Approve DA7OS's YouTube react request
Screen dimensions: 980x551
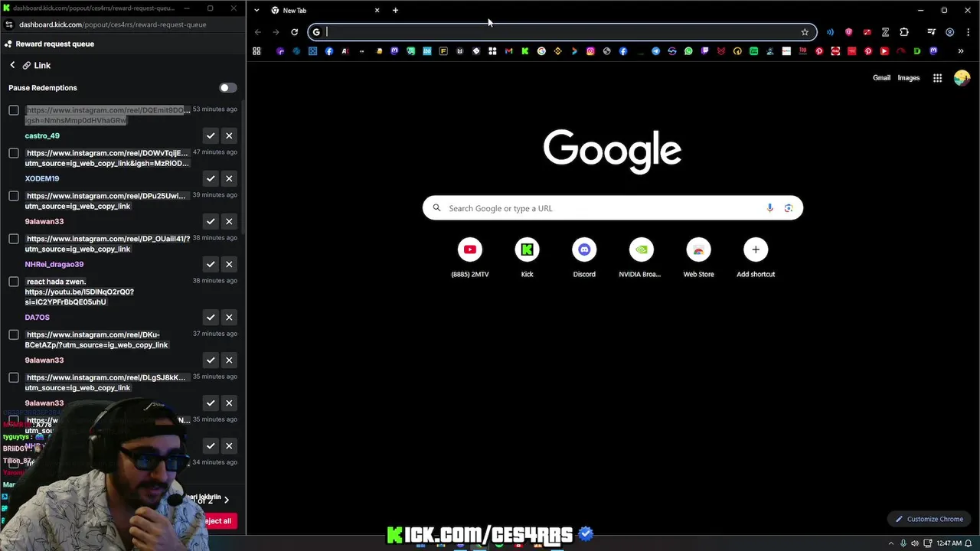(211, 317)
